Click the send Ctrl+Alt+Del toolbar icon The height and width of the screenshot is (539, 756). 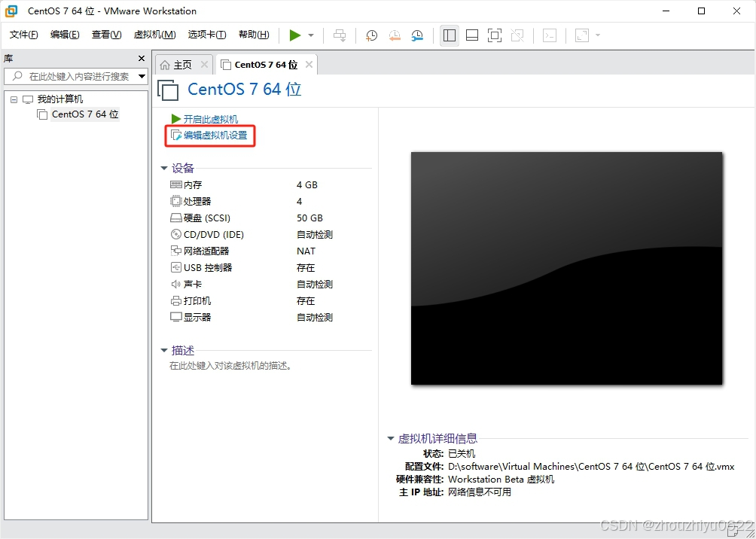click(x=340, y=35)
